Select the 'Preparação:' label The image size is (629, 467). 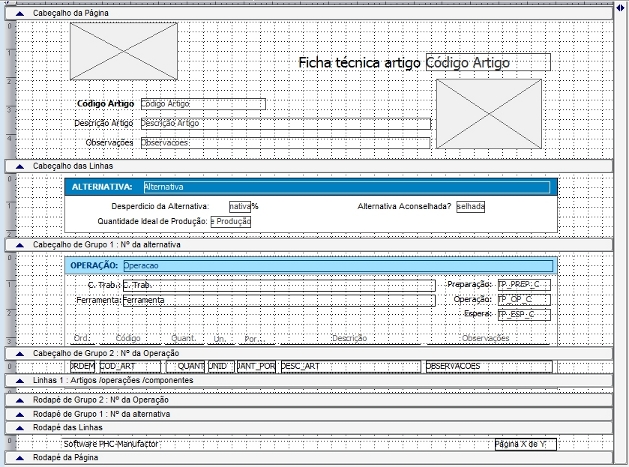tap(469, 284)
